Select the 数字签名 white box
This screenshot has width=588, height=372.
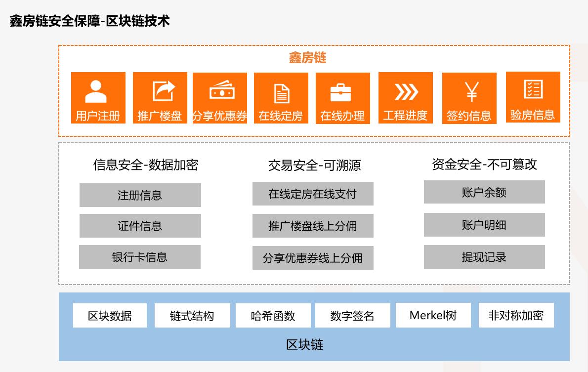coord(352,315)
